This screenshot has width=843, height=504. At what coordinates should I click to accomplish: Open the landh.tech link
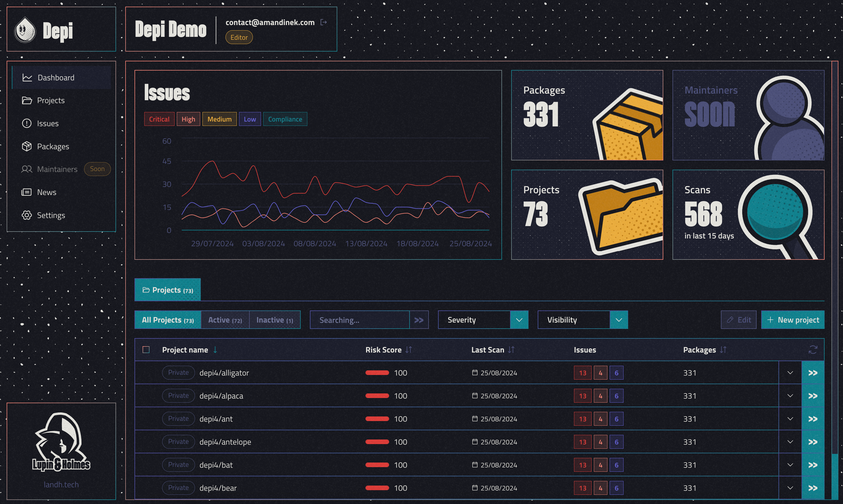(61, 485)
